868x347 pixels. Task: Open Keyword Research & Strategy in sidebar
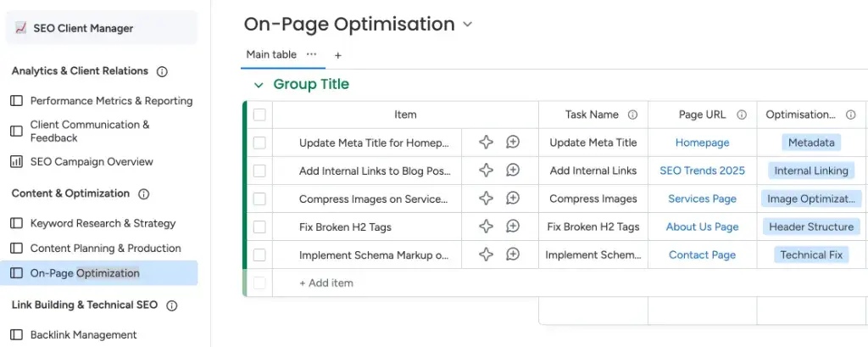tap(103, 223)
